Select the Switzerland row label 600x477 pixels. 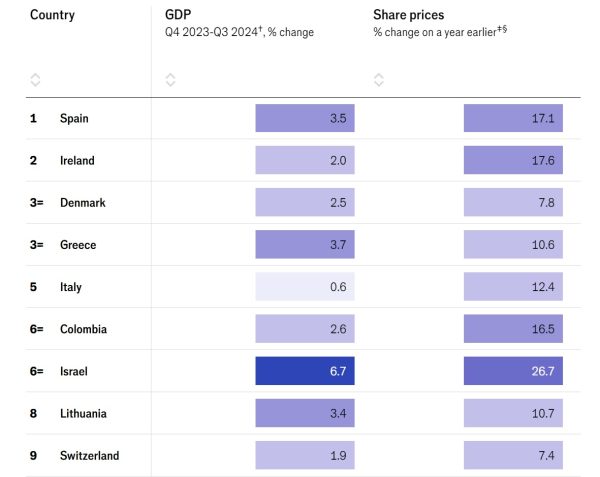(x=89, y=455)
